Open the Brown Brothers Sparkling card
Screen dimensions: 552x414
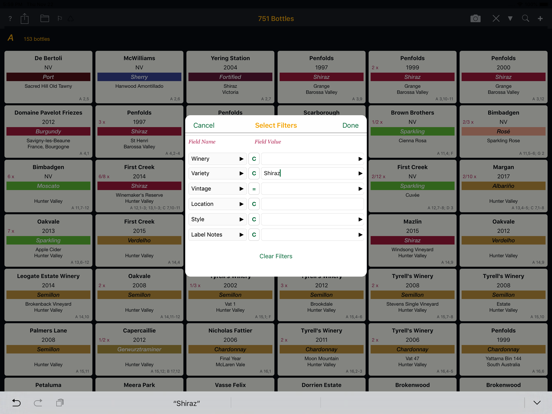(x=412, y=131)
